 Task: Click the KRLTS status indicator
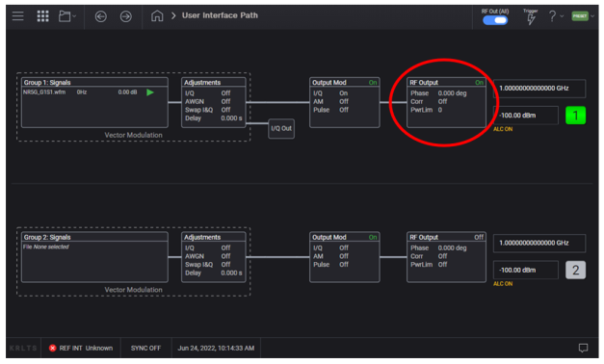23,349
